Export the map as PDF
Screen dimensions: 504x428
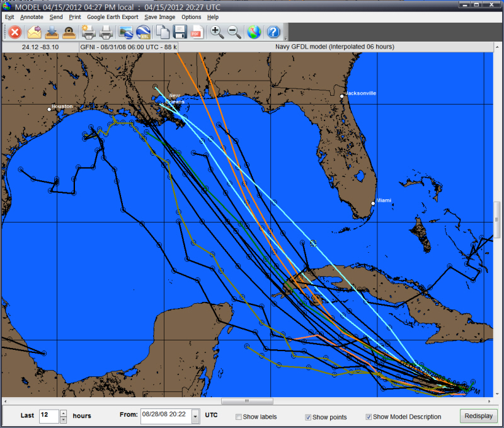[196, 32]
